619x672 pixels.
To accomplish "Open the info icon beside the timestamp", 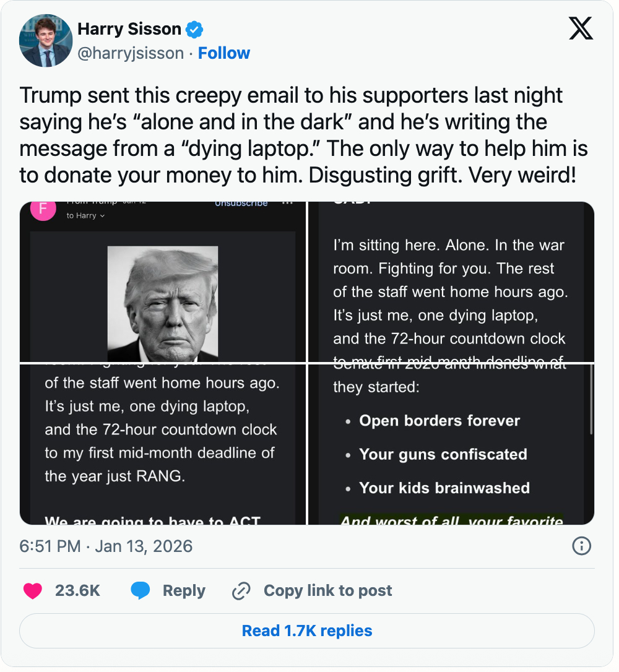I will click(581, 546).
